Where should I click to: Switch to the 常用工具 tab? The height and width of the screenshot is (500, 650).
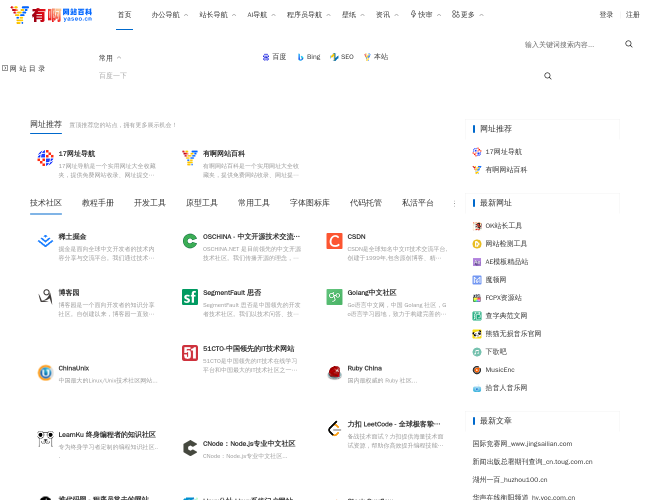point(253,203)
